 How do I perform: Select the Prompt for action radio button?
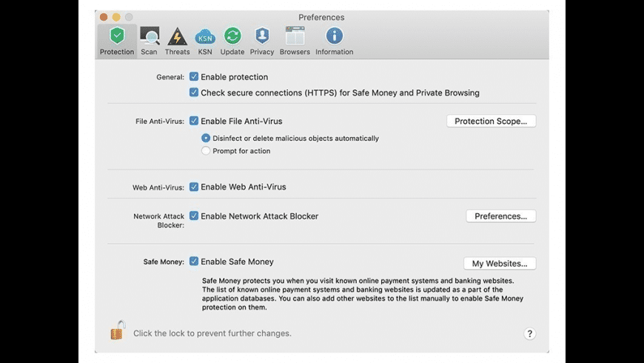pos(206,151)
